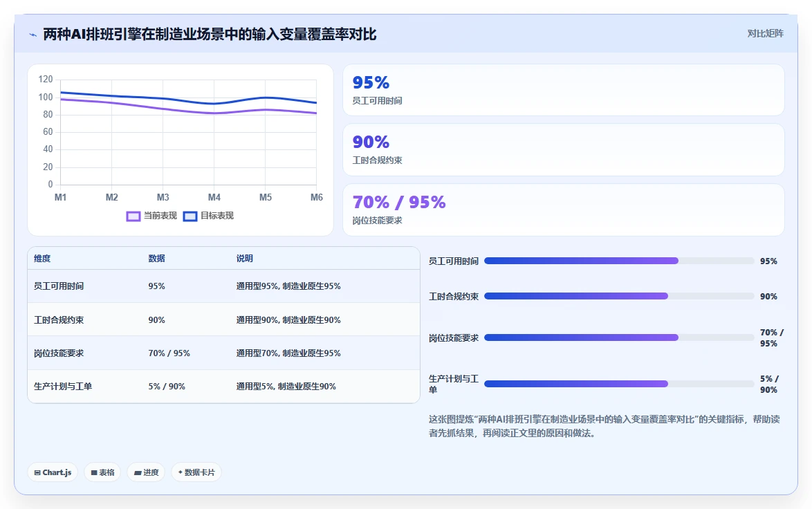The height and width of the screenshot is (509, 812).
Task: Click the header icon beside the title
Action: (33, 35)
